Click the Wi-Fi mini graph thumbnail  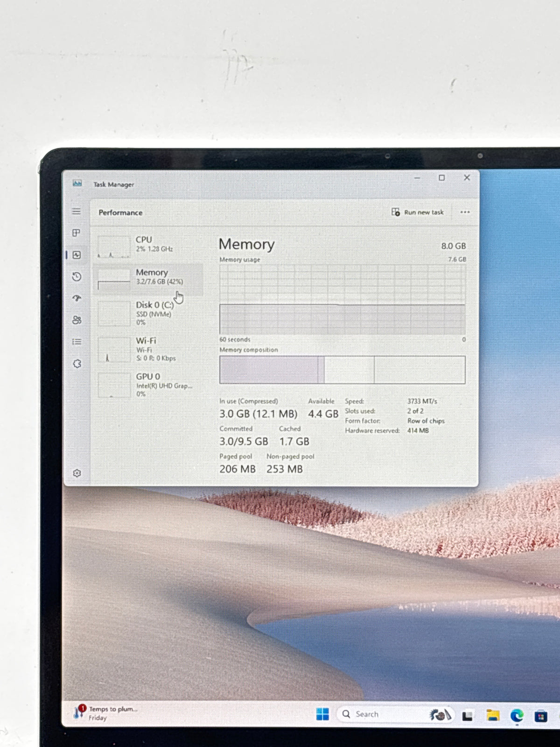coord(114,350)
